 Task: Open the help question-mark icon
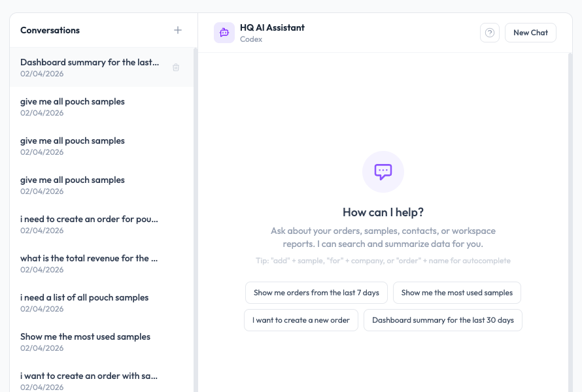coord(489,32)
